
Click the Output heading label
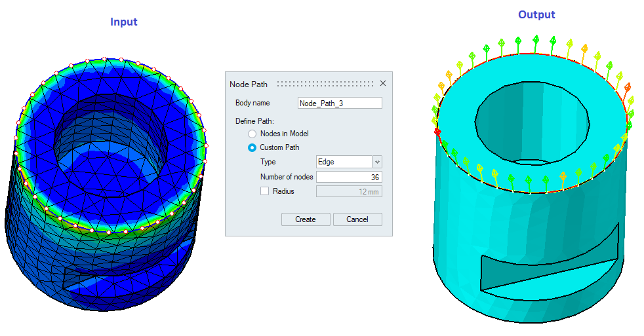coord(536,14)
